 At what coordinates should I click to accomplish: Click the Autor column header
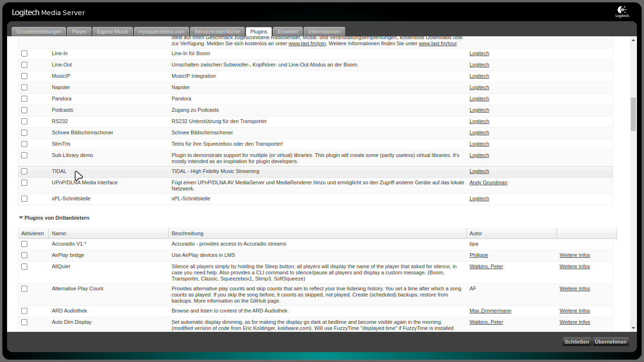pyautogui.click(x=512, y=233)
